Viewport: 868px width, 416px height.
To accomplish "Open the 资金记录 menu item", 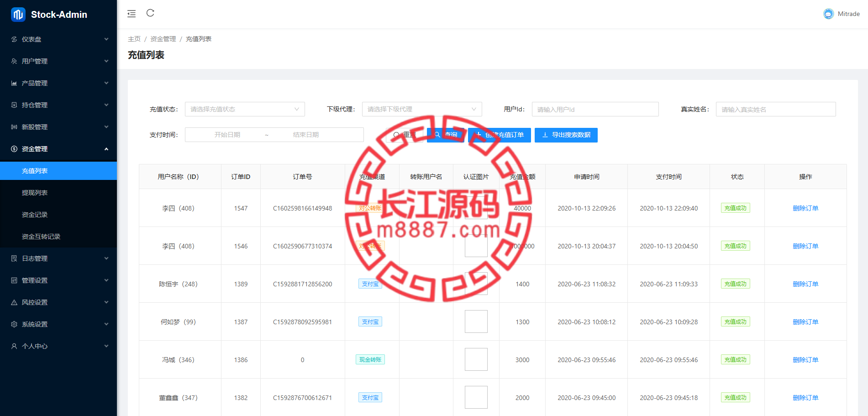I will coord(58,215).
